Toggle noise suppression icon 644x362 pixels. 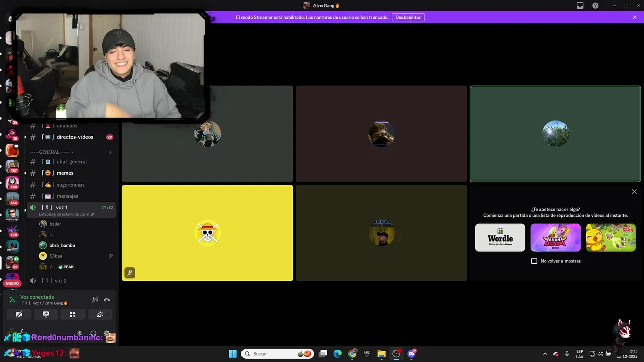click(x=94, y=300)
